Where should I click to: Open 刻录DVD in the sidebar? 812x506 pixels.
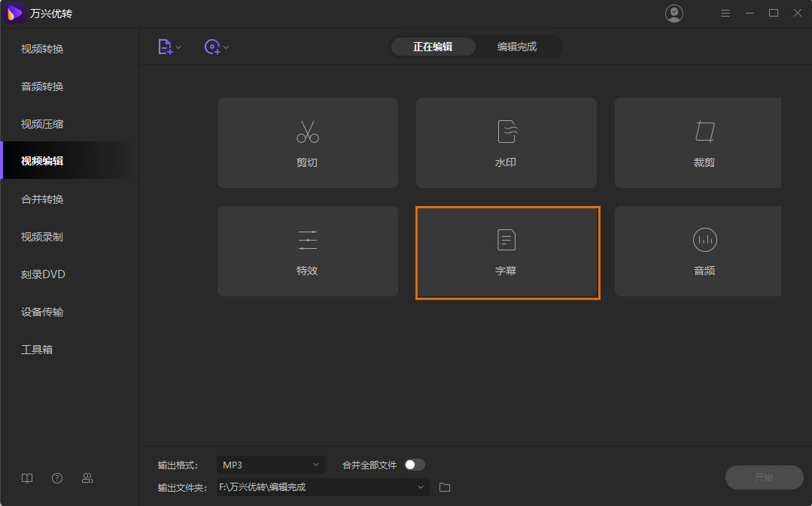(69, 274)
